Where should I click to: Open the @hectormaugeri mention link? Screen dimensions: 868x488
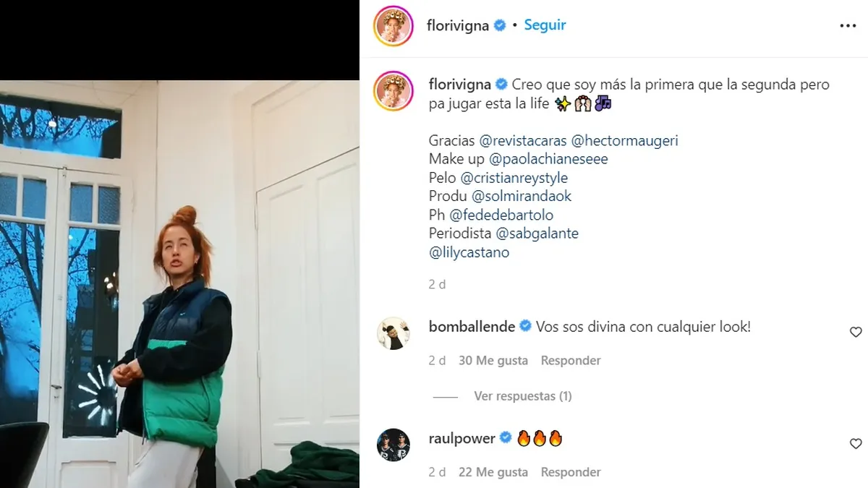(x=624, y=140)
